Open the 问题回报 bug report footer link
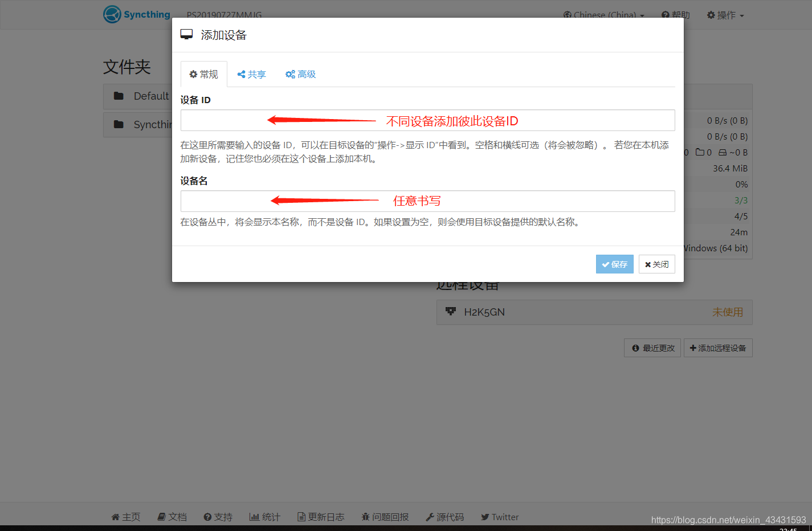 click(385, 517)
